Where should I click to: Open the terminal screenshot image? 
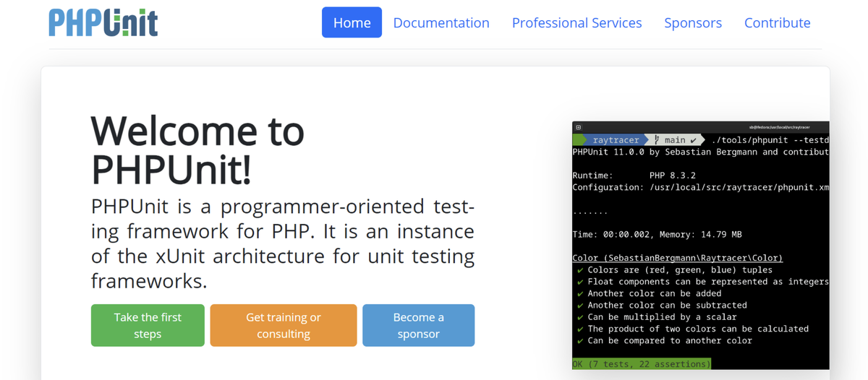701,246
